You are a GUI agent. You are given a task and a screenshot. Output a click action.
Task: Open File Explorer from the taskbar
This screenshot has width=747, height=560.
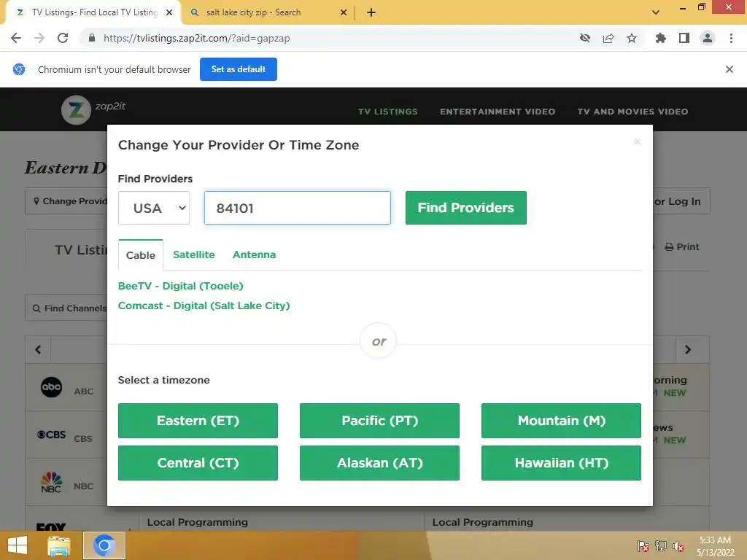pos(59,545)
